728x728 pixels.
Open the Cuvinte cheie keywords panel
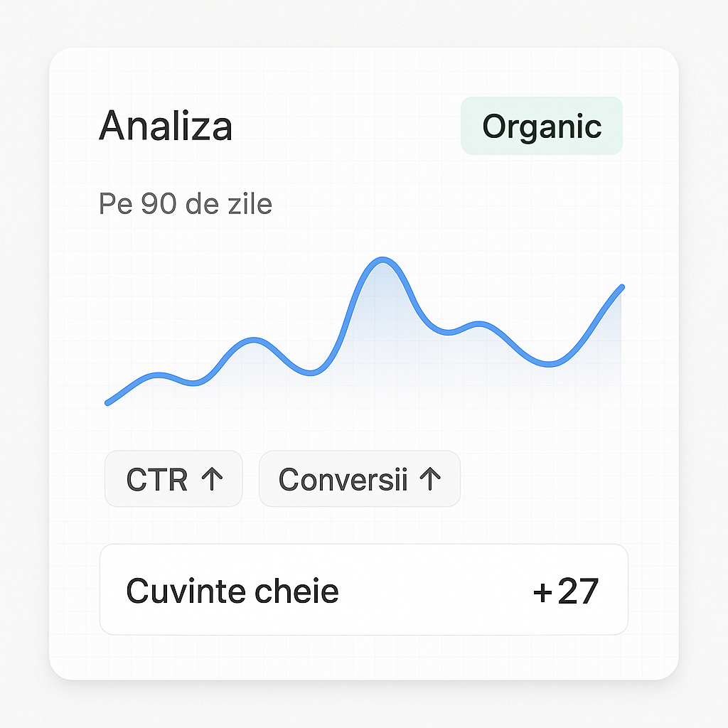231,591
